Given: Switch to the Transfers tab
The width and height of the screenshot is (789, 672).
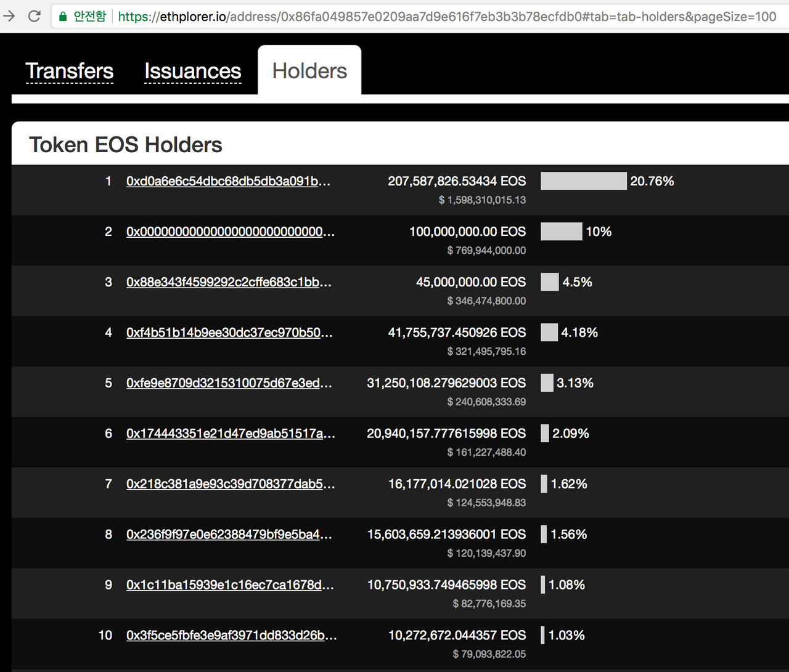Looking at the screenshot, I should click(70, 71).
